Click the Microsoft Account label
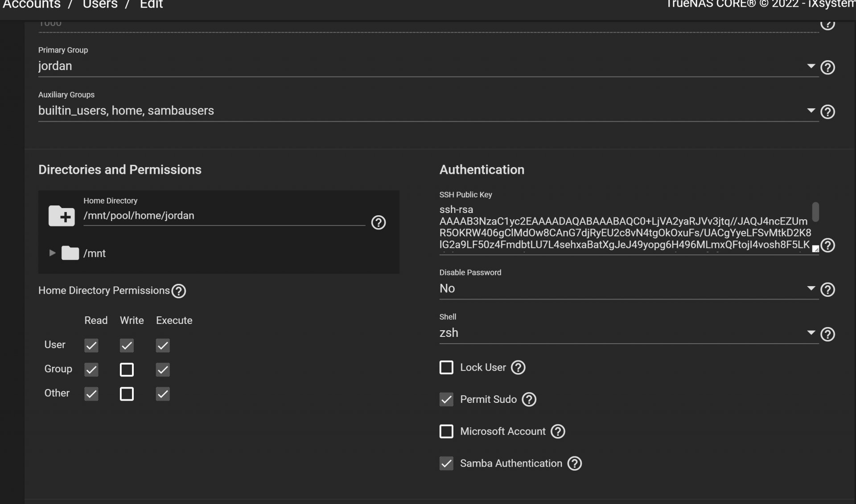 (x=502, y=431)
